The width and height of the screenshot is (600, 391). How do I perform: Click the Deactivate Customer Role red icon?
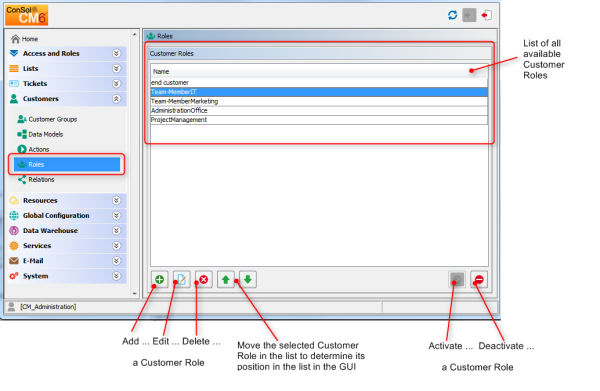click(479, 280)
